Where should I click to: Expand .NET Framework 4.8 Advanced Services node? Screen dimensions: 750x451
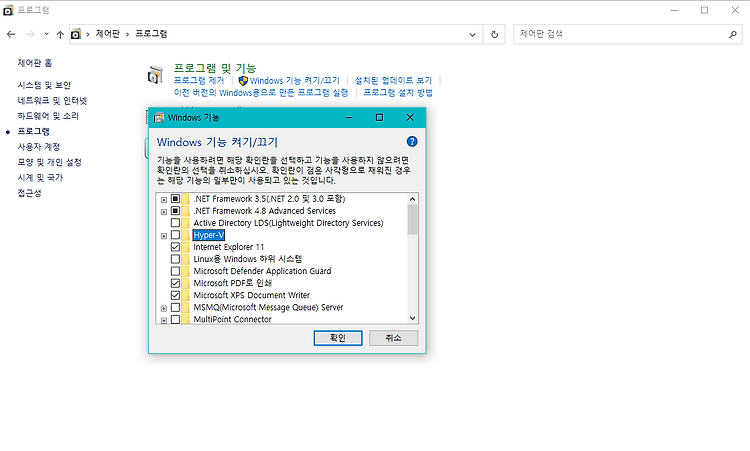coord(164,211)
